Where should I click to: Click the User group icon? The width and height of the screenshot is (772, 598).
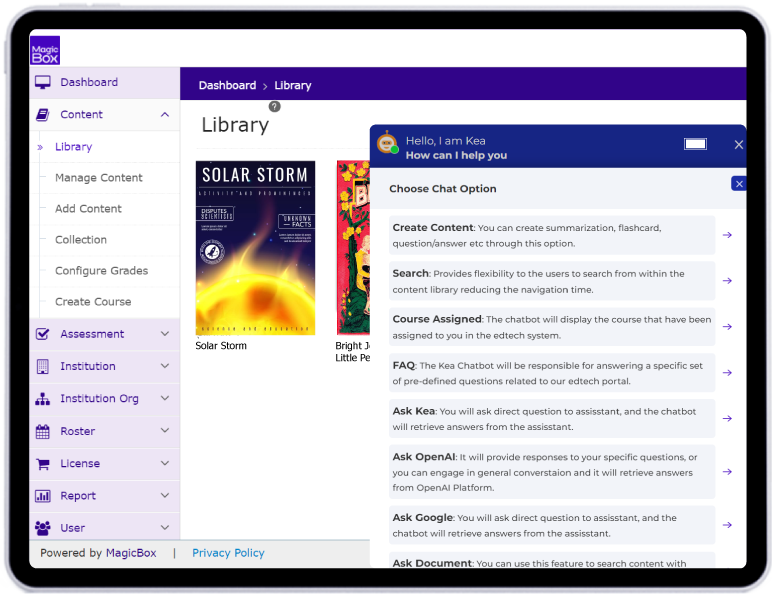click(x=43, y=528)
